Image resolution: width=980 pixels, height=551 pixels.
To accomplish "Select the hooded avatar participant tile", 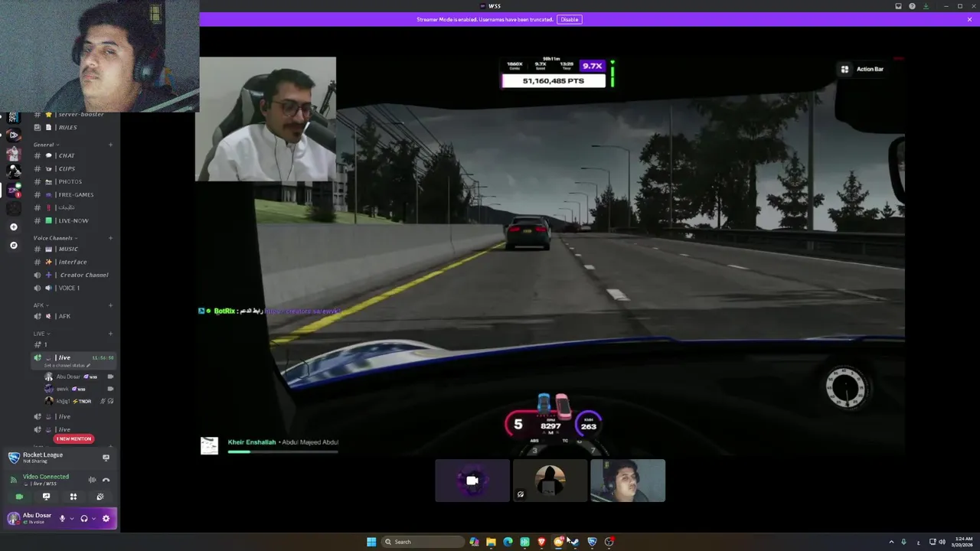I will coord(550,481).
